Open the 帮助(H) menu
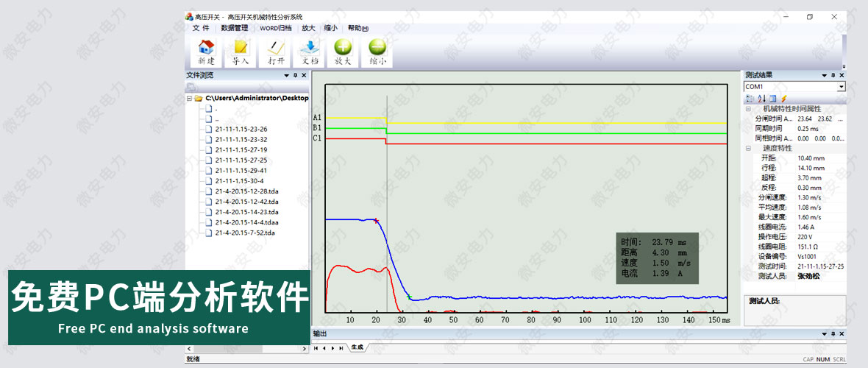The height and width of the screenshot is (368, 868). [x=358, y=28]
